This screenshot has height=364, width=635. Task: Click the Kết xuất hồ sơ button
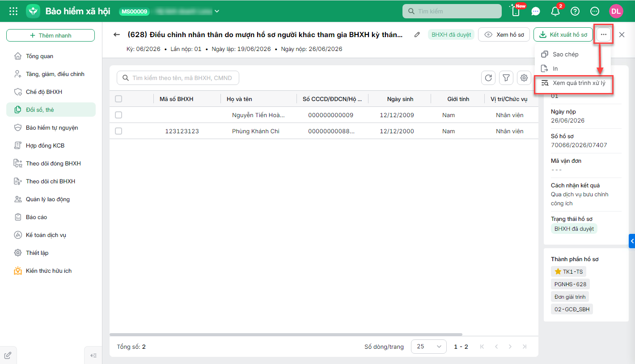click(563, 34)
